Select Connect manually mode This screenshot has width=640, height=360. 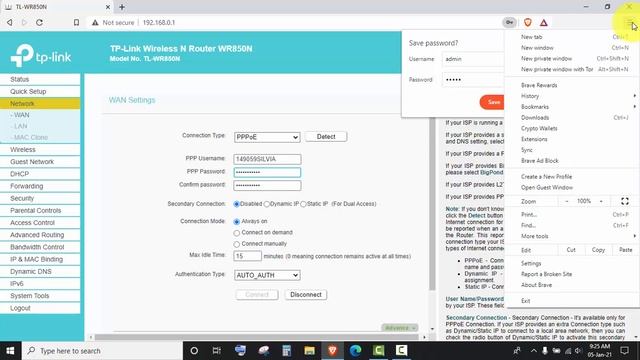tap(236, 244)
